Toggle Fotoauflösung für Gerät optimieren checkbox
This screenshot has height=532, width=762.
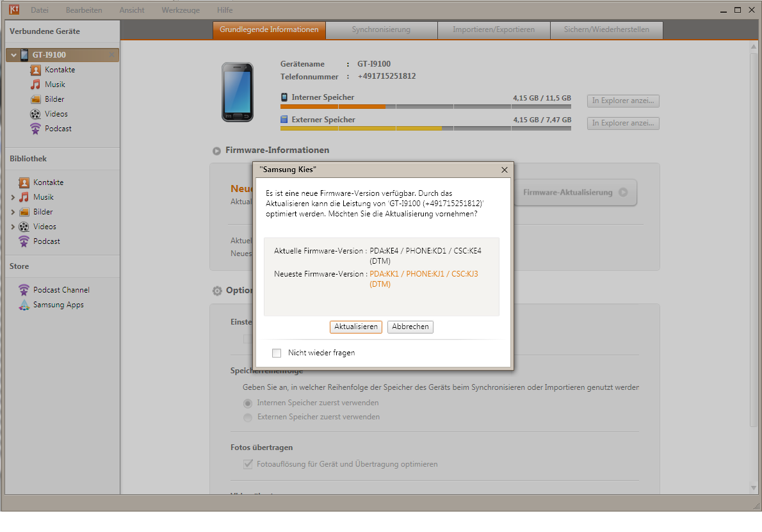pyautogui.click(x=248, y=464)
